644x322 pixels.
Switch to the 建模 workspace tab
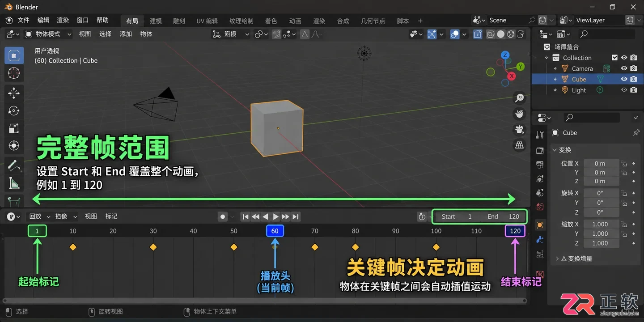tap(156, 21)
